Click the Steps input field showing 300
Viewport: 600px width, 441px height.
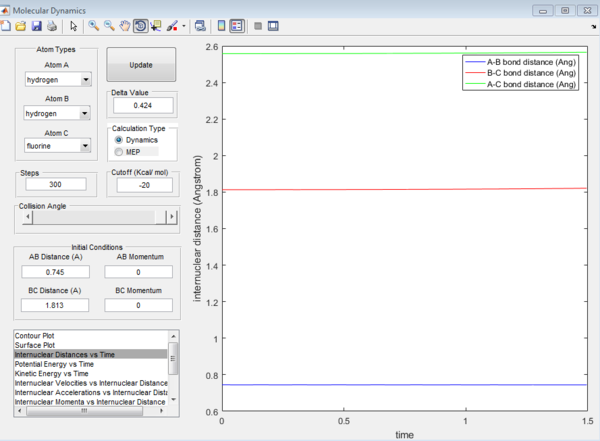(56, 184)
